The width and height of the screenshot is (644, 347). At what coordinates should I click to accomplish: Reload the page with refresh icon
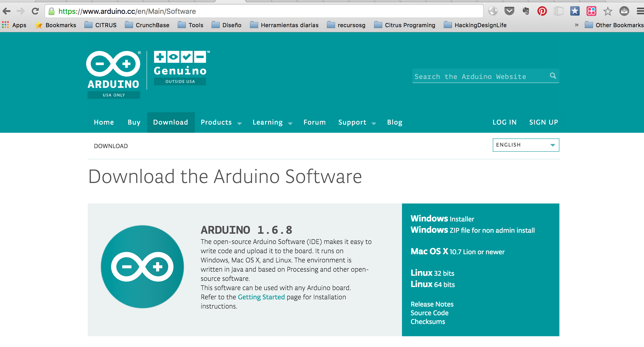point(35,11)
